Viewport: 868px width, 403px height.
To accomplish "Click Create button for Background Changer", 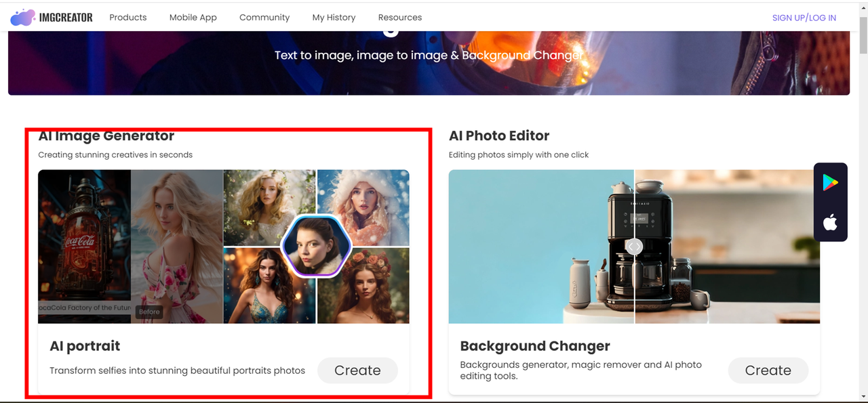I will click(x=768, y=370).
